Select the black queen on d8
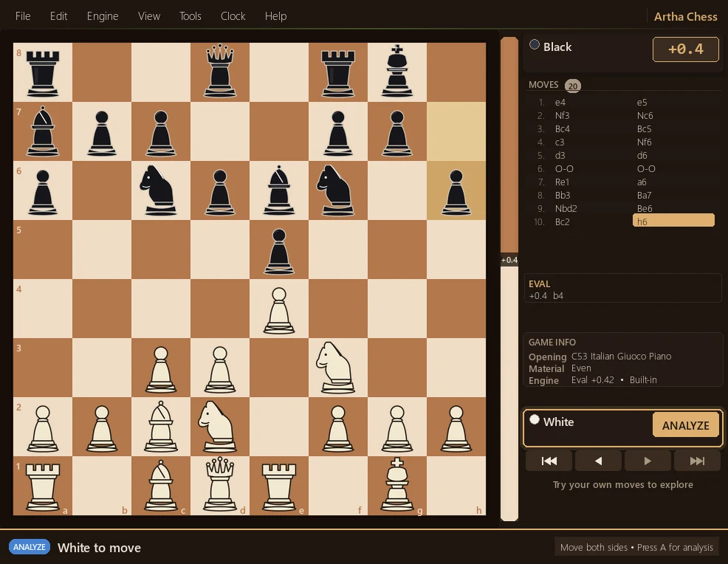This screenshot has height=564, width=728. 219,72
